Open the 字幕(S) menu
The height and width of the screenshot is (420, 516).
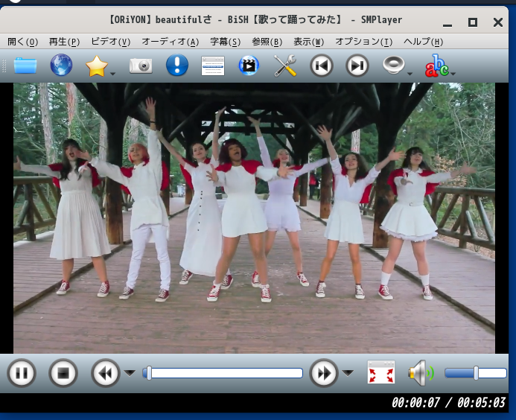click(x=226, y=42)
